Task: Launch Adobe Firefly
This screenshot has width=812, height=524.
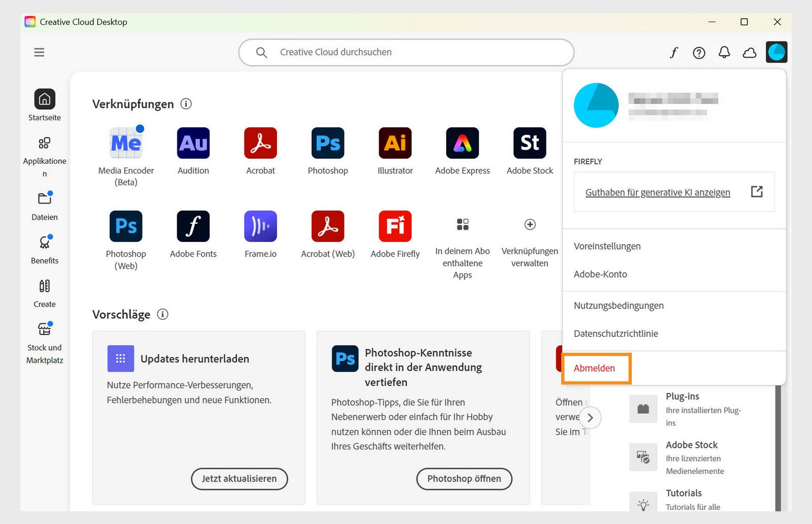Action: pyautogui.click(x=394, y=227)
